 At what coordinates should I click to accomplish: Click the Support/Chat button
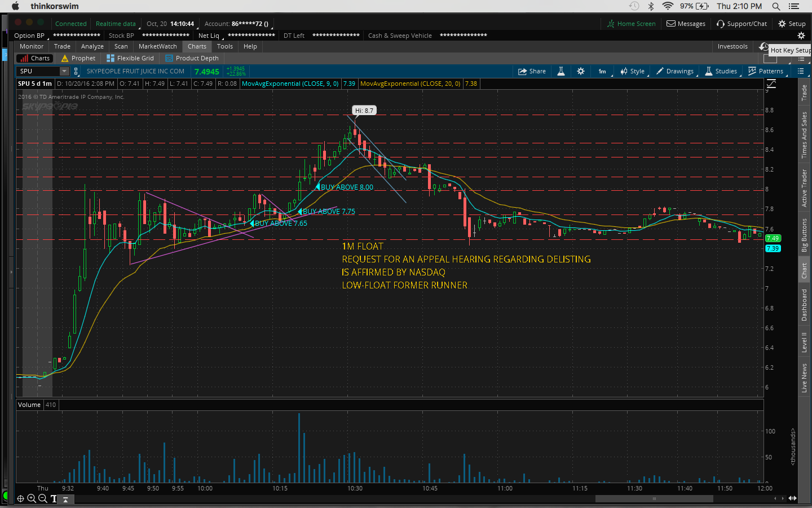(x=742, y=24)
